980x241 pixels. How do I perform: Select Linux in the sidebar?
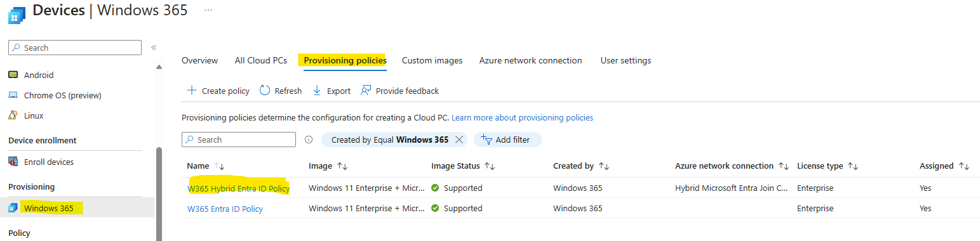click(34, 115)
